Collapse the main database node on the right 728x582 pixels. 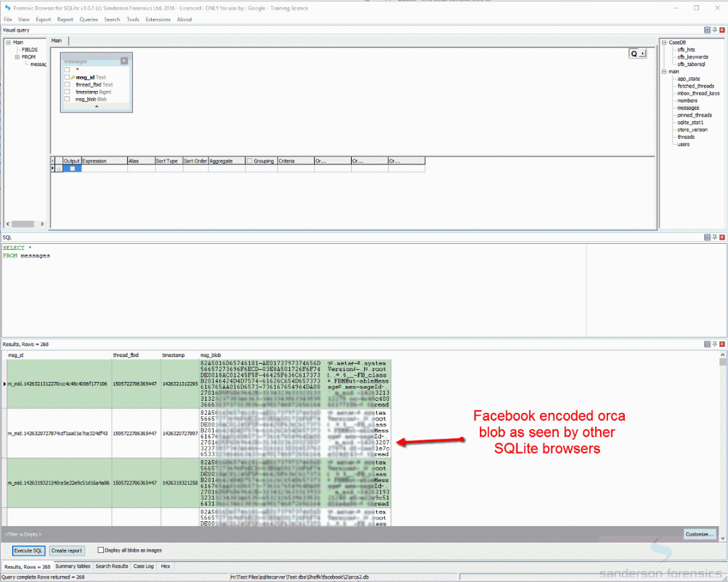[665, 71]
